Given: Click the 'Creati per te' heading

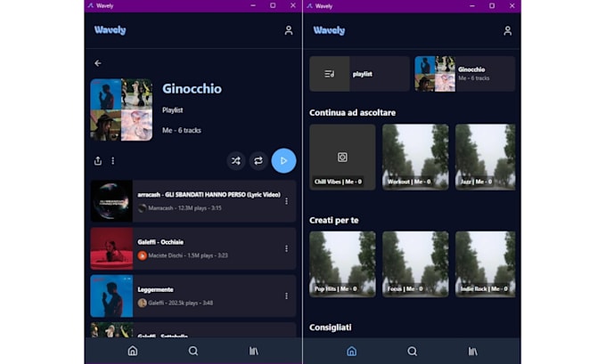Looking at the screenshot, I should tap(334, 221).
